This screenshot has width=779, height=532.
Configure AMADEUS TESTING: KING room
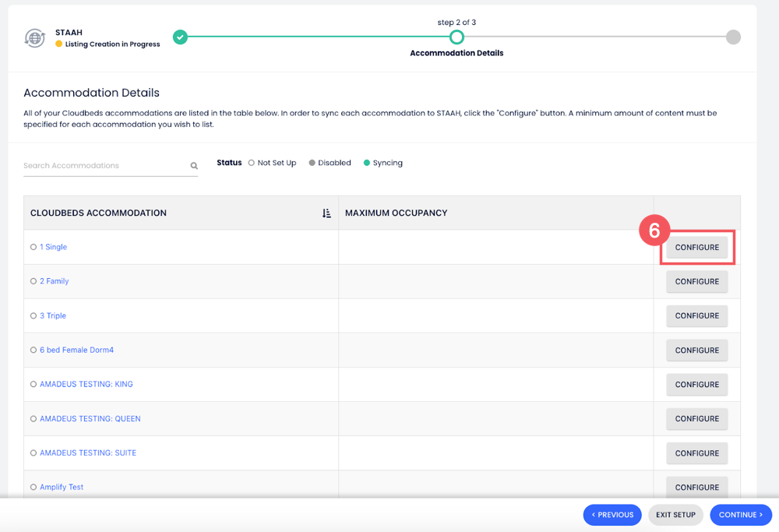696,384
